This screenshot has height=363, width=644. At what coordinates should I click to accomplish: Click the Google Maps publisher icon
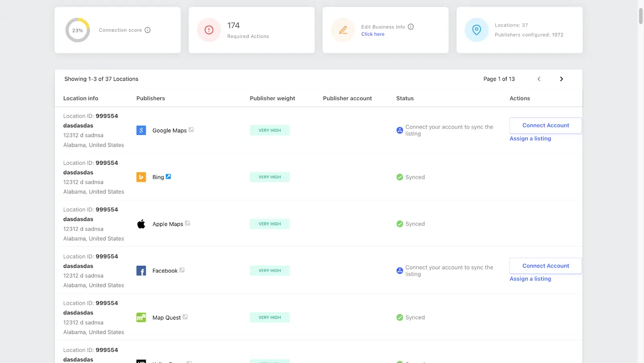[141, 130]
